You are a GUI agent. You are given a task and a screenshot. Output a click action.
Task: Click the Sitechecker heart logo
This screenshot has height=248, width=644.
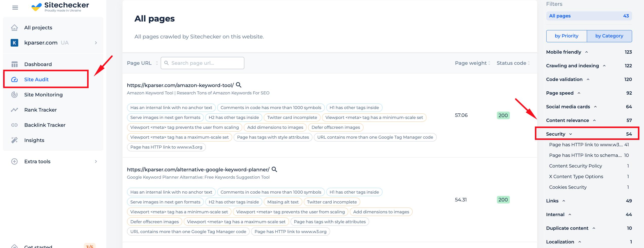(x=36, y=7)
